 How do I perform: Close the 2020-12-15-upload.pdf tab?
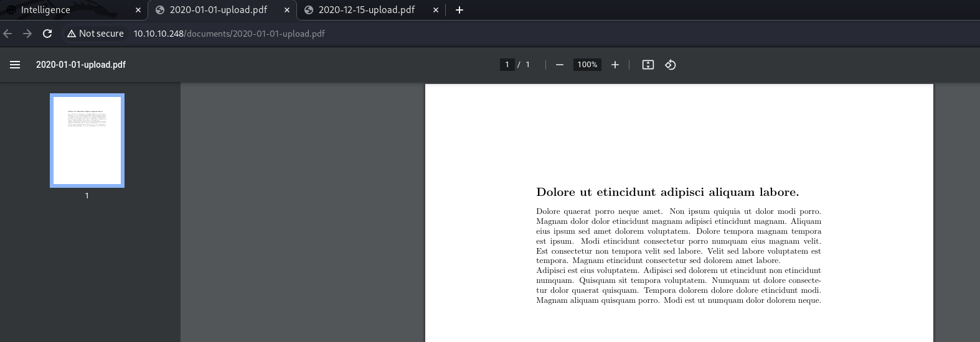click(x=436, y=10)
